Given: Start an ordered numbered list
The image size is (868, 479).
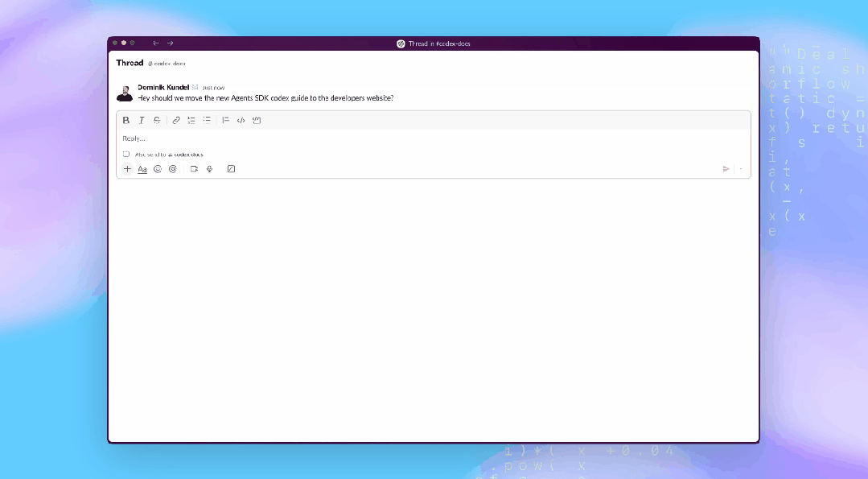Looking at the screenshot, I should (x=191, y=120).
